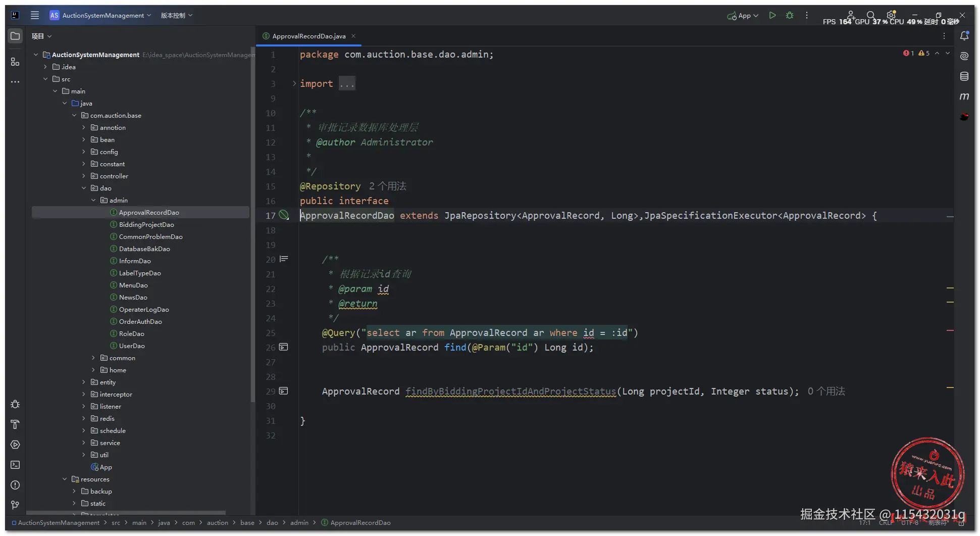This screenshot has width=980, height=536.
Task: Select OperaterLogDao file
Action: pos(144,309)
